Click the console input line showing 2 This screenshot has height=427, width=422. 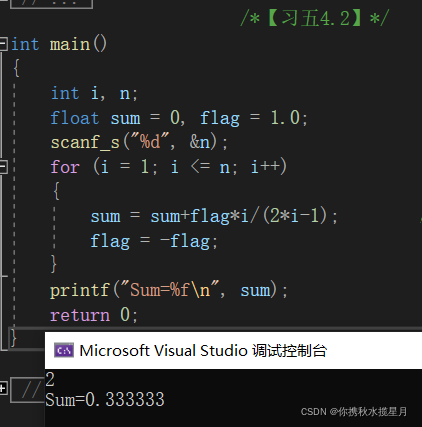[x=50, y=379]
